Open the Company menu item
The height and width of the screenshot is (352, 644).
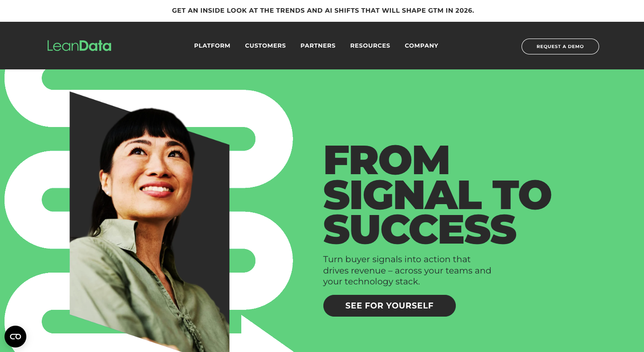(x=421, y=46)
